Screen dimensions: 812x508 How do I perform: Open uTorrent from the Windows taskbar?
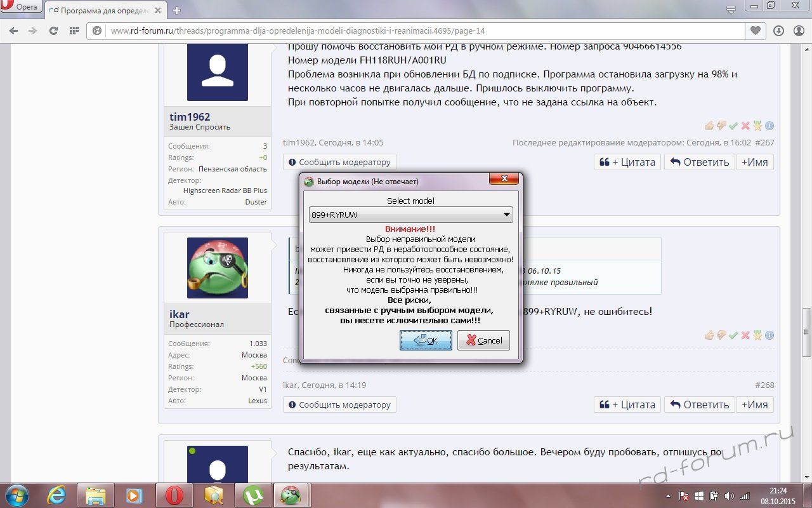(252, 495)
